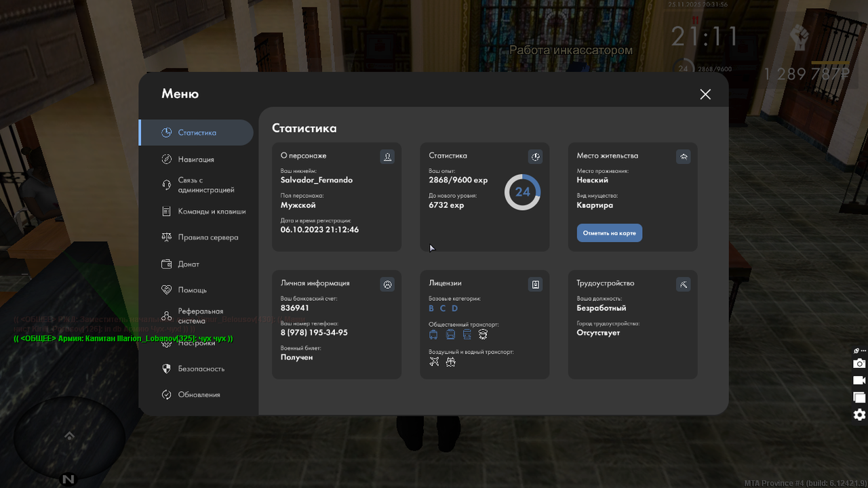Click the nickname Salvador_Fernando
The height and width of the screenshot is (488, 868).
coord(317,180)
